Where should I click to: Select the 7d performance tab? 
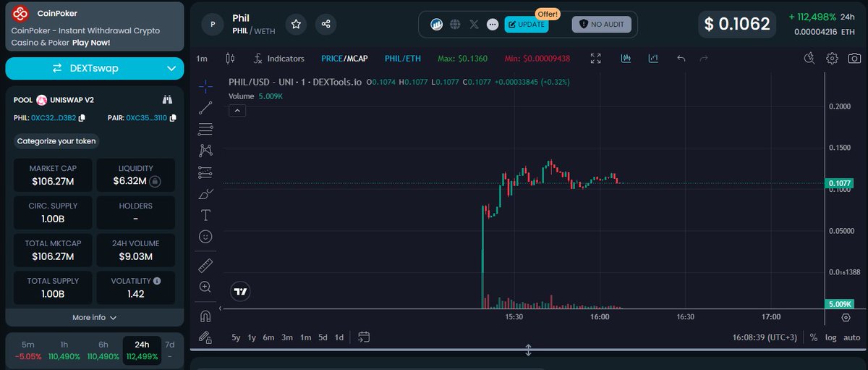[x=170, y=350]
